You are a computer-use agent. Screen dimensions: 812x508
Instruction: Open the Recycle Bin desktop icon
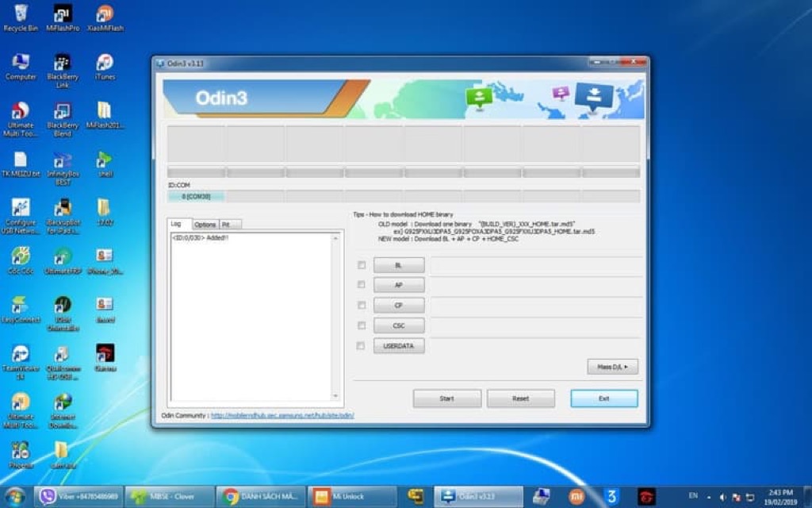coord(21,19)
